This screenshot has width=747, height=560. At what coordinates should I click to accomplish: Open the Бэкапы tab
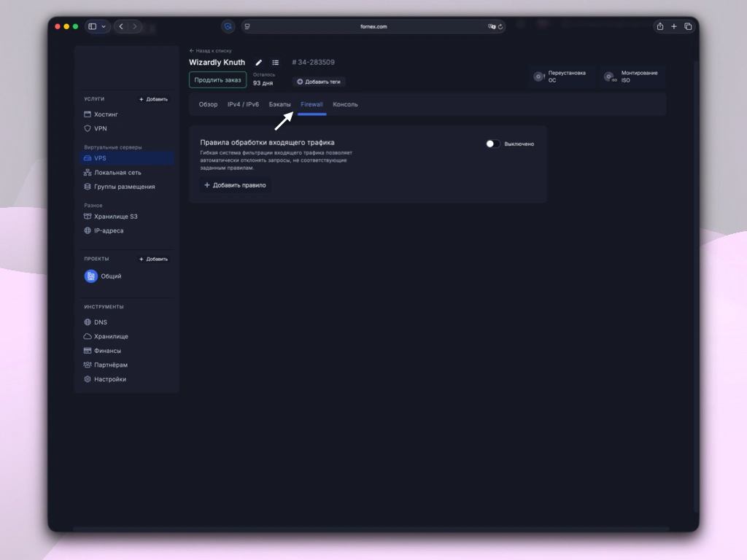tap(279, 104)
